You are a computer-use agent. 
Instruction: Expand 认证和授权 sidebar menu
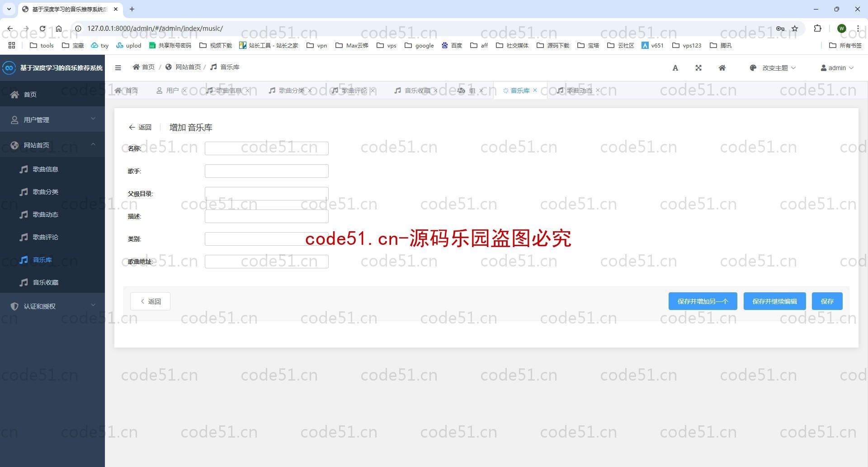pos(52,306)
